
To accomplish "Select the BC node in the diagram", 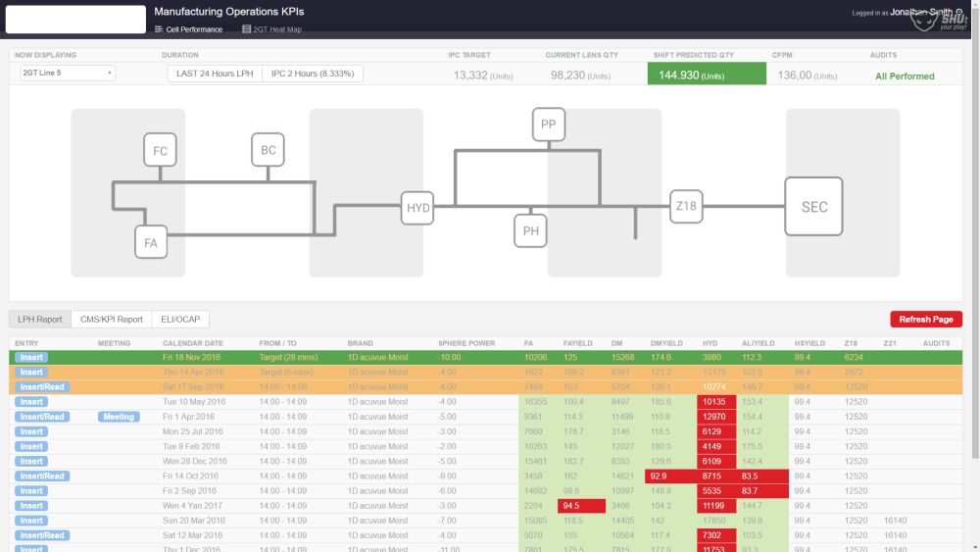I will (269, 150).
